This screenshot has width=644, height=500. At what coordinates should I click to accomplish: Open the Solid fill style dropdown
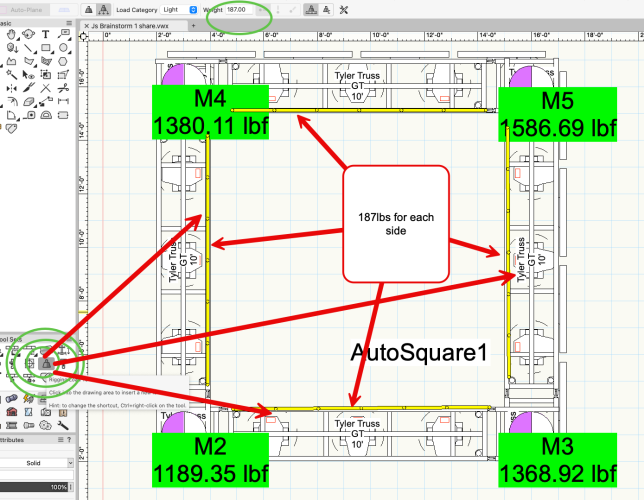[x=45, y=463]
